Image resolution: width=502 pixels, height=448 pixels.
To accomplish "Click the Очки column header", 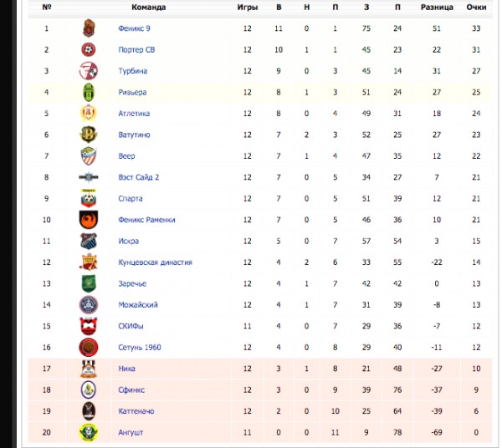I will click(x=476, y=8).
